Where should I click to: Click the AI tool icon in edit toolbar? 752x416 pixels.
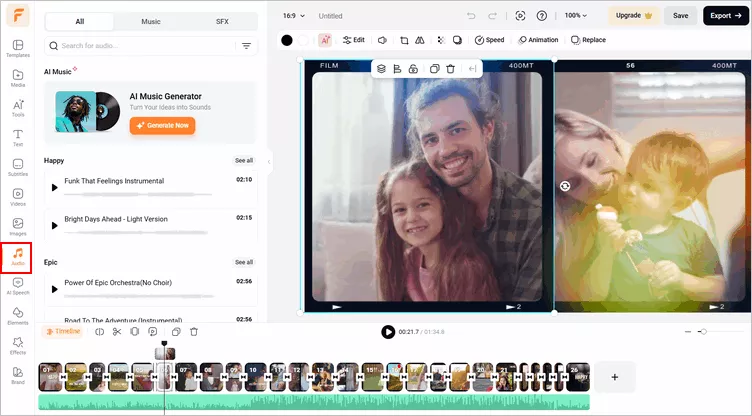pos(325,40)
